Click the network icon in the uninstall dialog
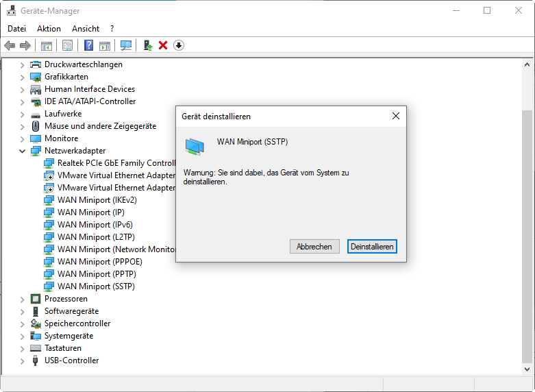 [195, 147]
